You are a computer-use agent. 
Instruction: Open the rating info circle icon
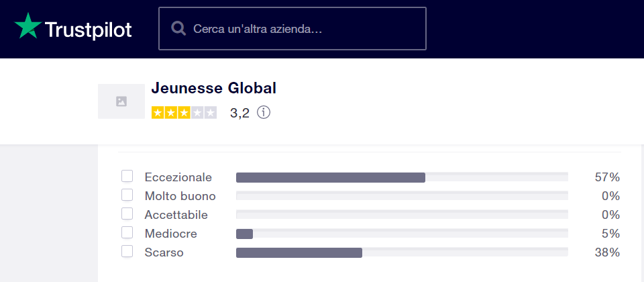point(264,112)
